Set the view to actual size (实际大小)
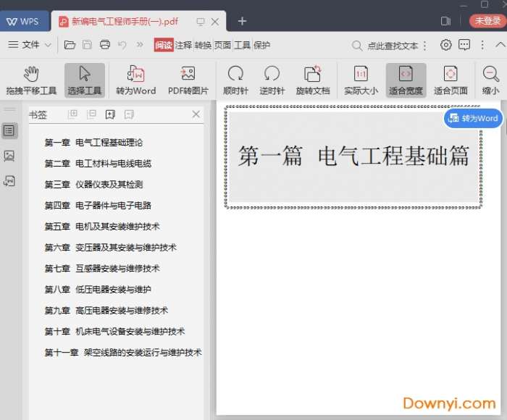Image resolution: width=507 pixels, height=420 pixels. click(361, 80)
